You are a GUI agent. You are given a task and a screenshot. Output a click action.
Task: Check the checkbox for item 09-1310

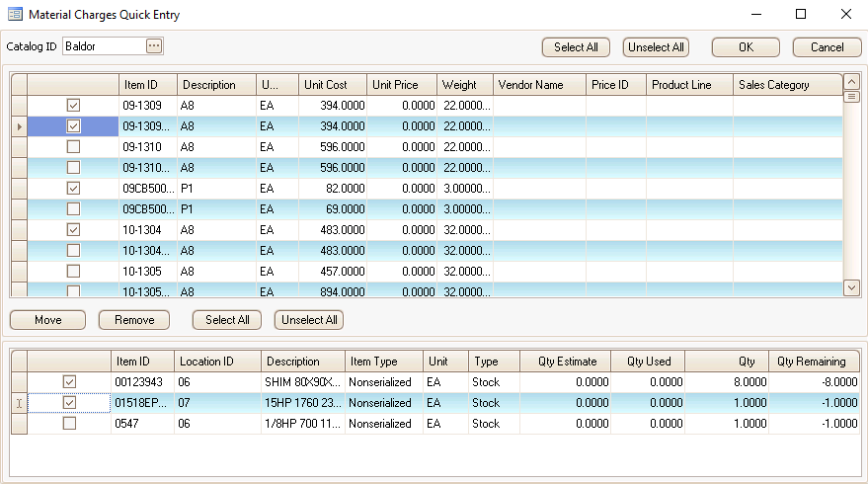(x=73, y=147)
